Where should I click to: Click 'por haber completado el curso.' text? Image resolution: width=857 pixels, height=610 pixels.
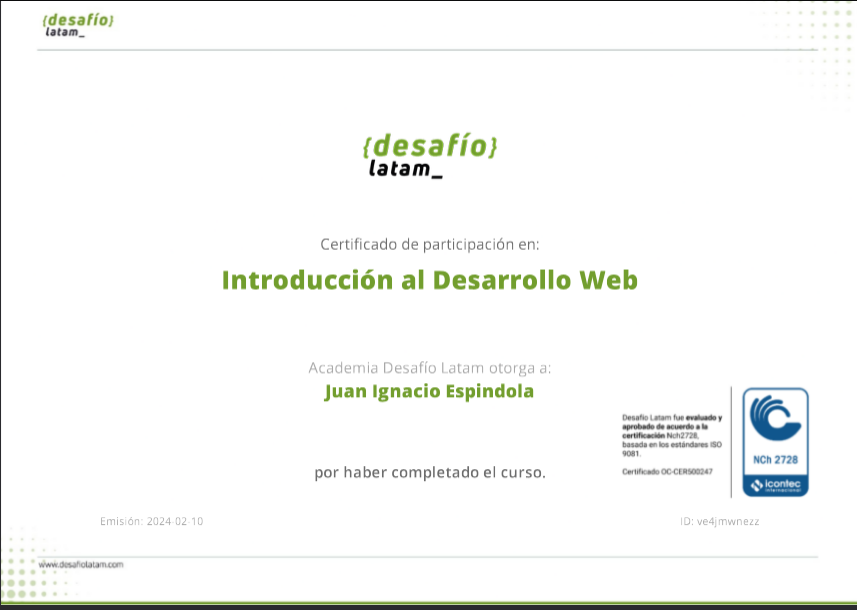point(430,472)
